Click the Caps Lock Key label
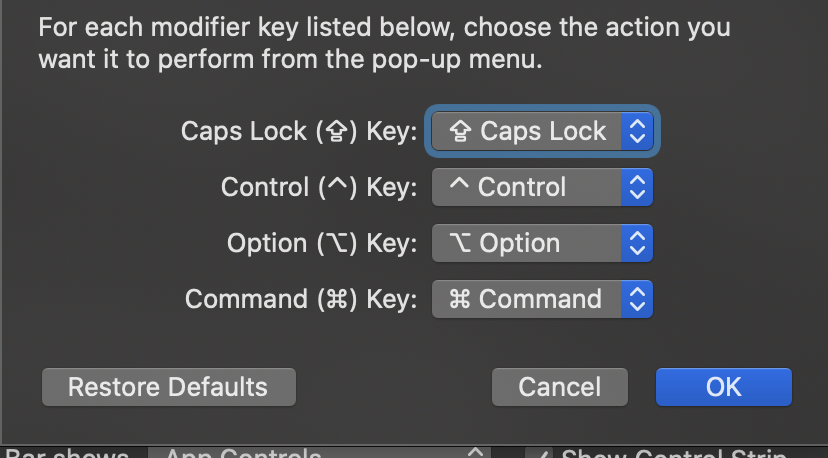 (x=298, y=131)
